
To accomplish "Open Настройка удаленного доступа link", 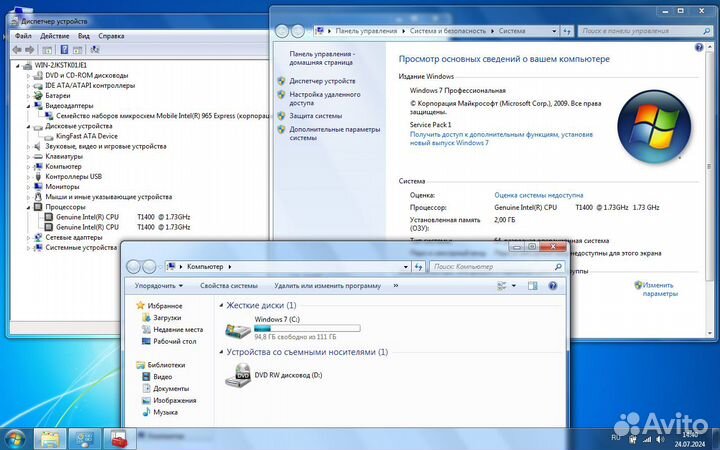I will 325,99.
